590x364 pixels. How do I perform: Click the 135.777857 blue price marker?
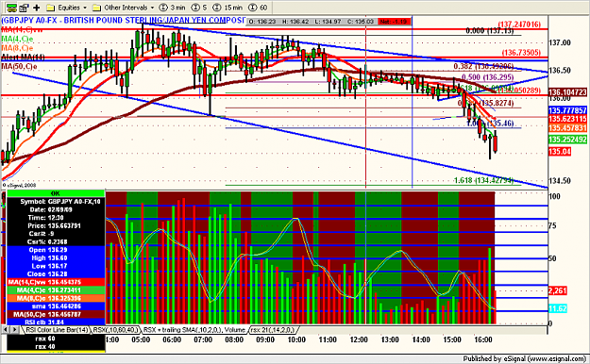click(x=567, y=110)
